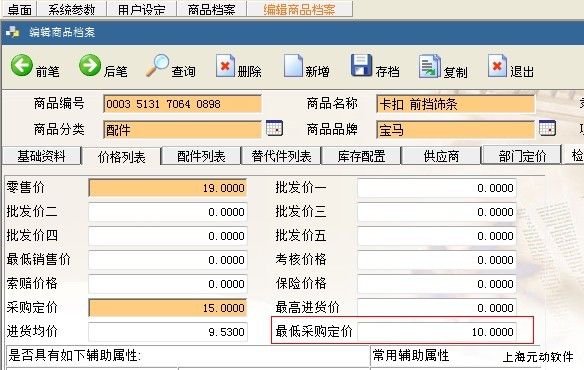Create new record with 新增 icon
The width and height of the screenshot is (584, 370).
coord(293,66)
